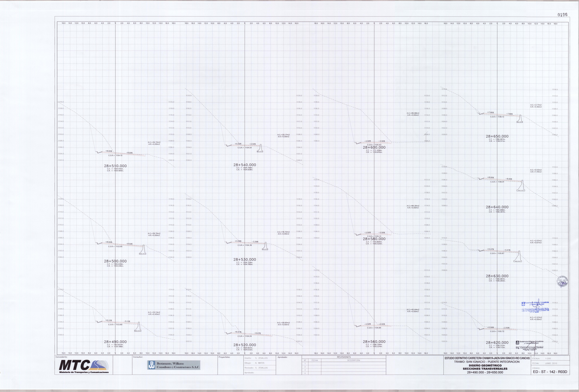The height and width of the screenshot is (392, 579).
Task: Click the MTC logo in title block
Action: point(84,366)
